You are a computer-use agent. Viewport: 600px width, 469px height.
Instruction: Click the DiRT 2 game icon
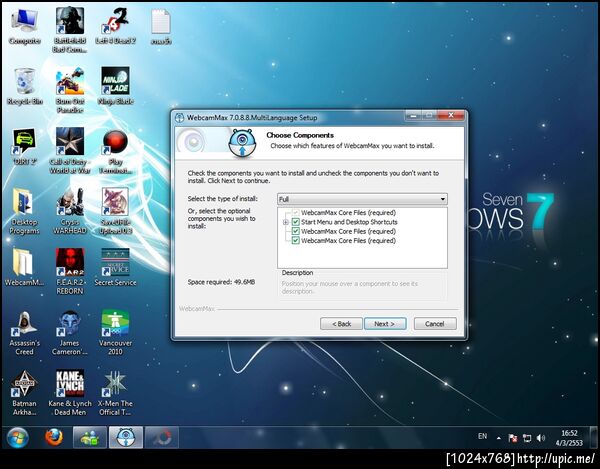tap(24, 147)
